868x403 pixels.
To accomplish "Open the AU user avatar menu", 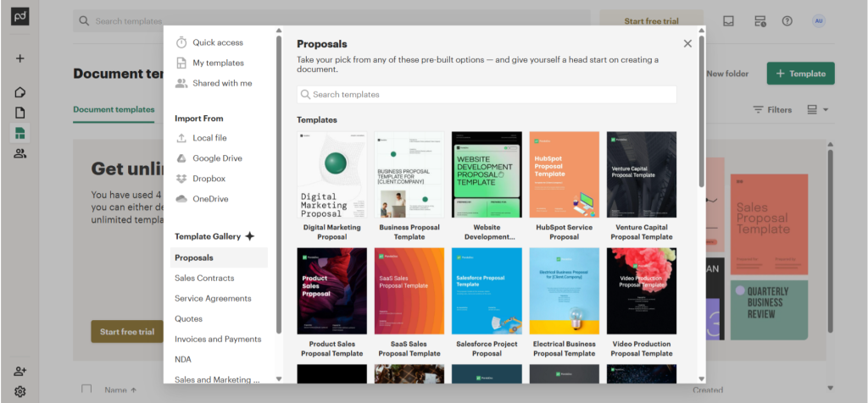I will point(818,21).
